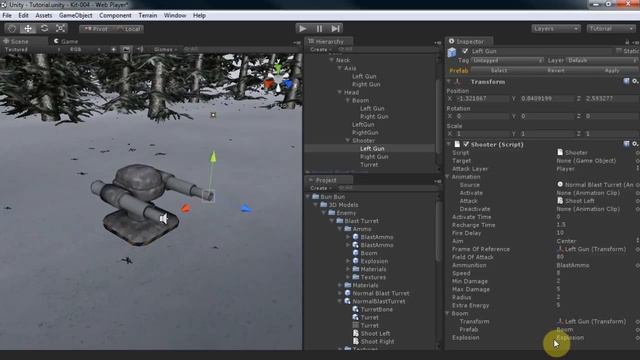Open Shooter script gear menu
This screenshot has height=360, width=640.
coord(635,144)
